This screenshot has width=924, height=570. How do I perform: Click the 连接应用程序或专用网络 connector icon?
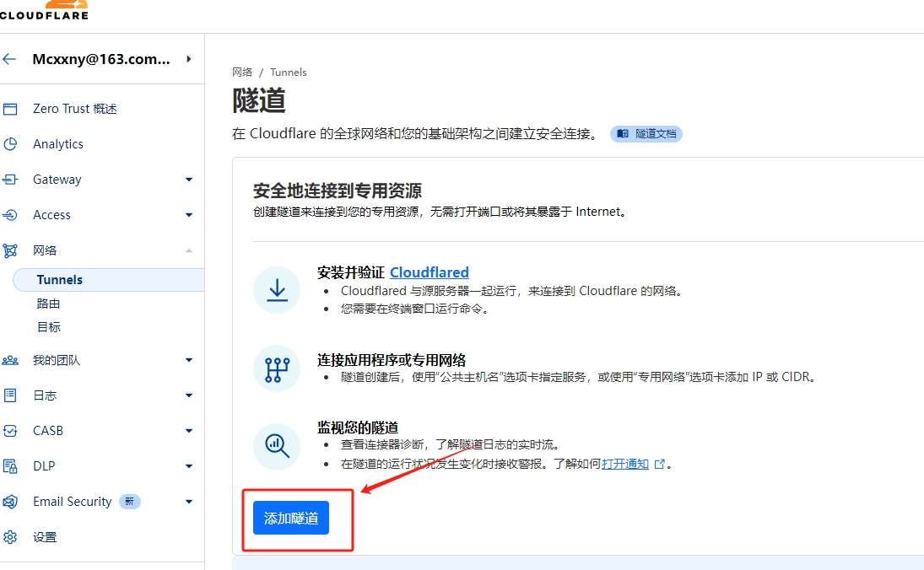277,368
